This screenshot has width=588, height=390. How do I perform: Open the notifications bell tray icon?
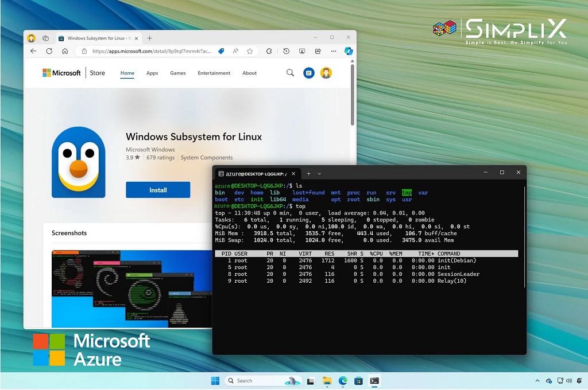coord(579,381)
